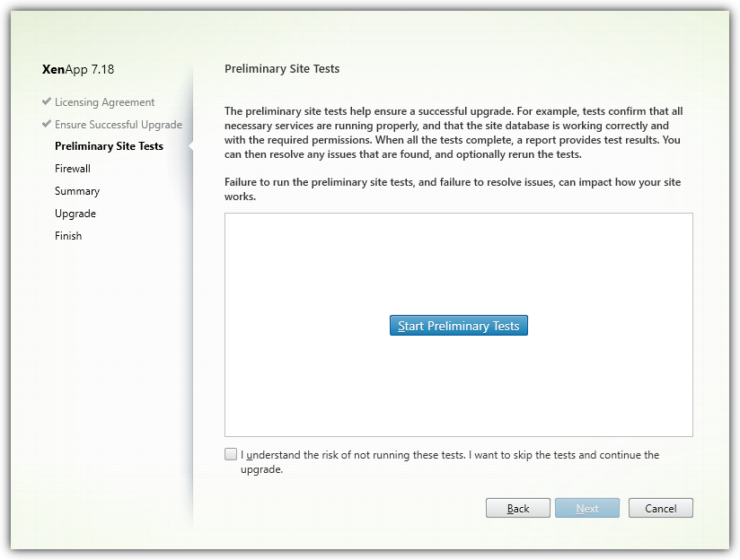Screen dimensions: 740x560
Task: Go to the Ensure Successful Upgrade step
Action: tap(118, 125)
